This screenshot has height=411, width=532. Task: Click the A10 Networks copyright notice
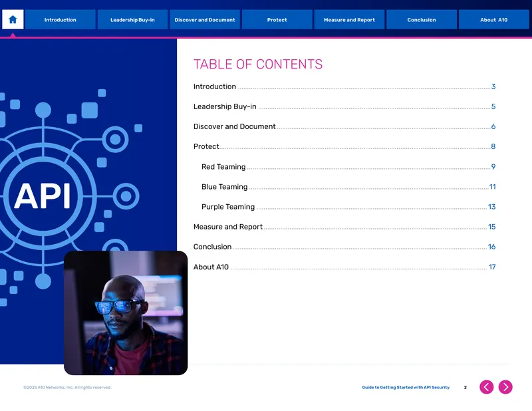tap(67, 387)
